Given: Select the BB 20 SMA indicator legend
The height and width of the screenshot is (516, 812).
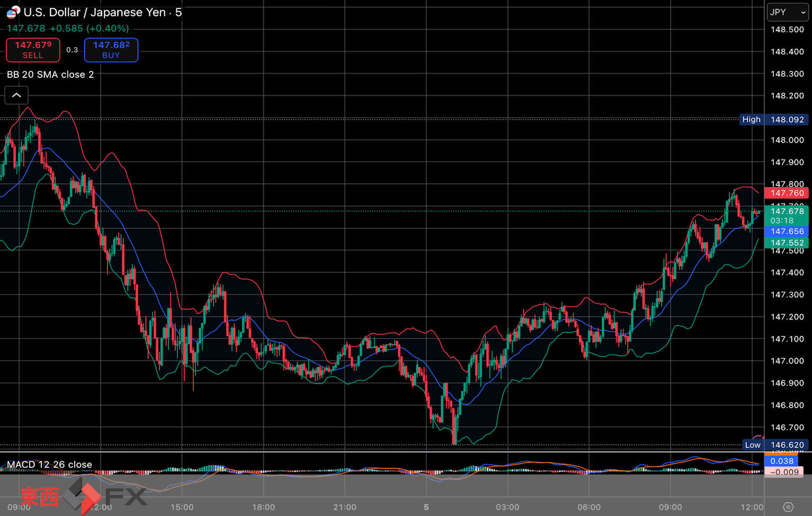Looking at the screenshot, I should [50, 75].
